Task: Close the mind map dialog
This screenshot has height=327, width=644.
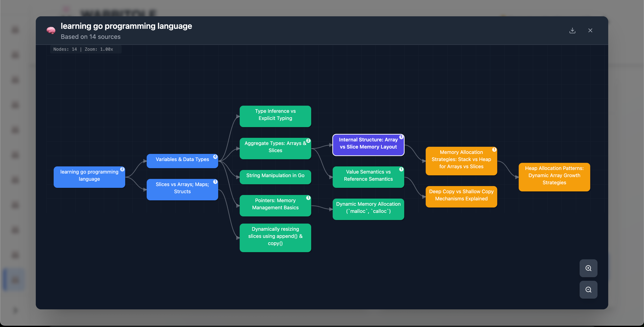Action: coord(590,30)
